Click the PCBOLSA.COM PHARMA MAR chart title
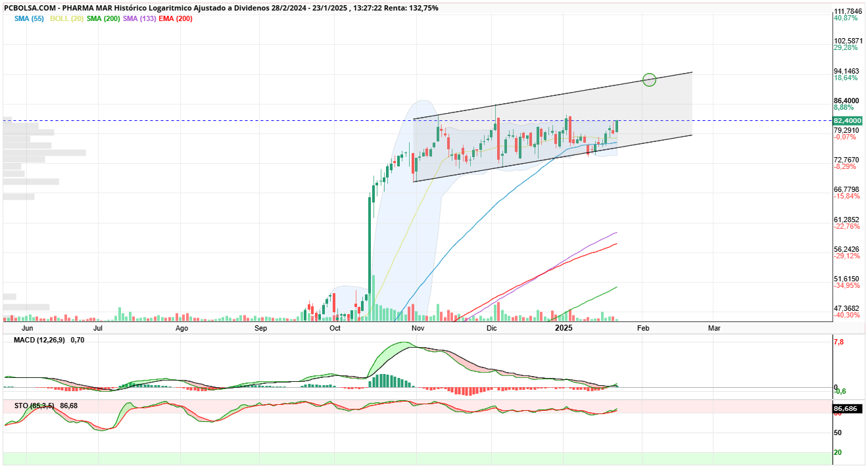Image resolution: width=868 pixels, height=468 pixels. [x=221, y=8]
